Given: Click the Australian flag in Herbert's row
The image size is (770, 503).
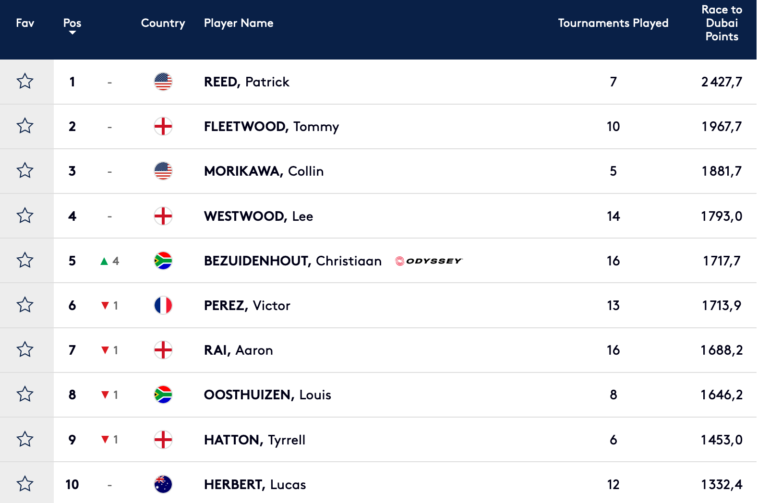Looking at the screenshot, I should click(x=163, y=484).
